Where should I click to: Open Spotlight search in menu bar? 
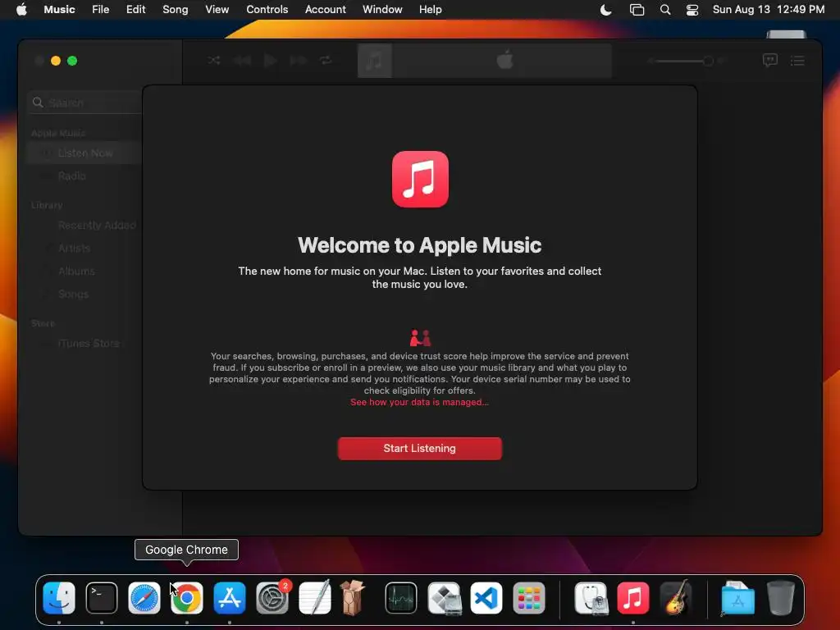664,10
